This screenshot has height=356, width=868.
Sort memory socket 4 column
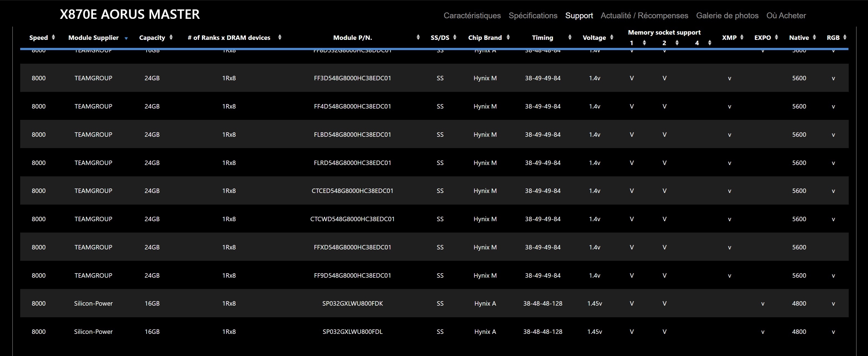coord(710,43)
